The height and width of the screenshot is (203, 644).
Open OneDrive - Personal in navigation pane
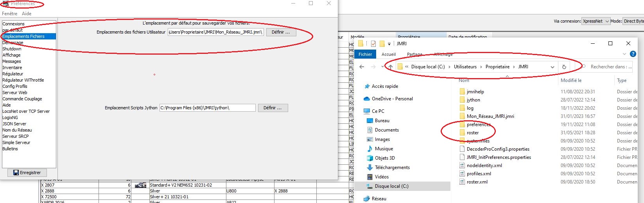coord(392,99)
